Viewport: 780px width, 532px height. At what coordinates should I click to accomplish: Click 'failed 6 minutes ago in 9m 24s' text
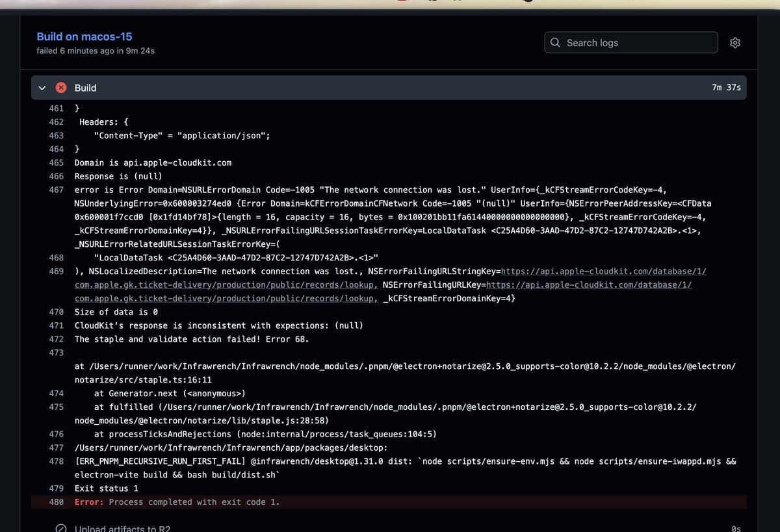click(x=96, y=51)
